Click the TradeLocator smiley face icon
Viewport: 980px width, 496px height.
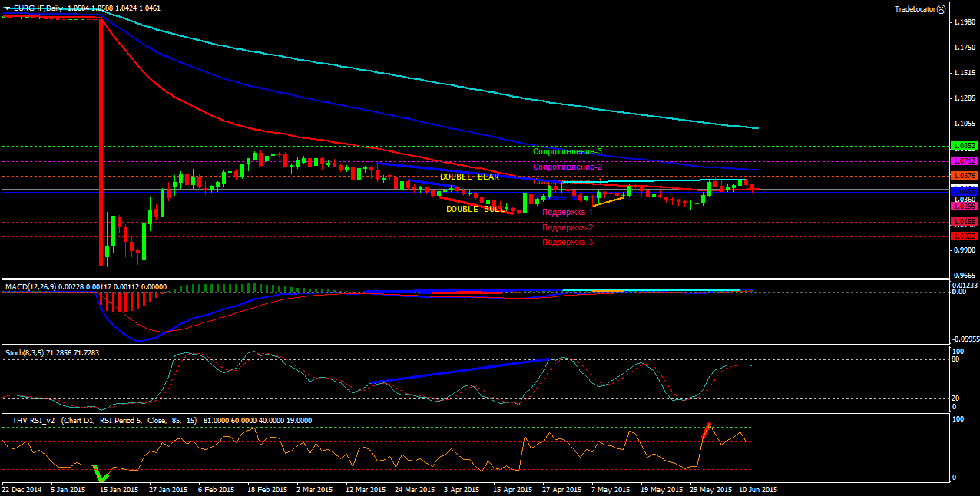click(x=942, y=8)
